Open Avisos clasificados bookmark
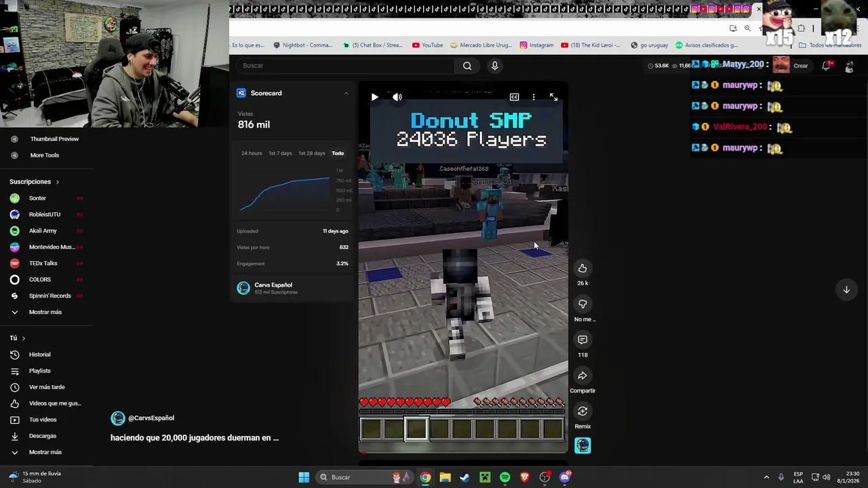Screen dimensions: 868x488 tap(706, 45)
